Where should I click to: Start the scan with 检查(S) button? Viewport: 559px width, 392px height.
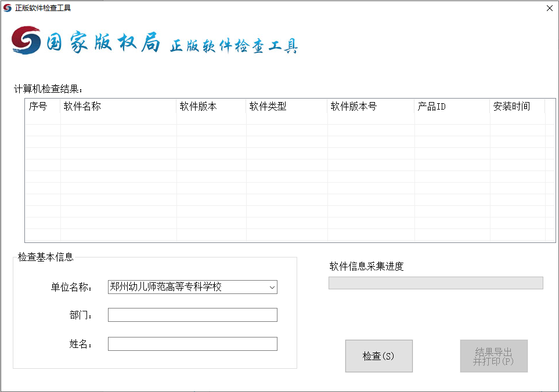[379, 356]
